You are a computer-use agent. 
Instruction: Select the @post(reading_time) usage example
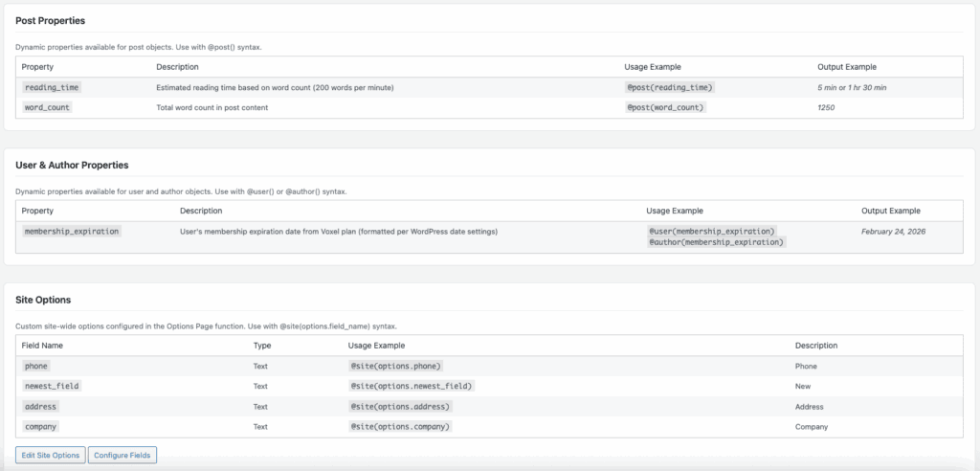click(670, 87)
